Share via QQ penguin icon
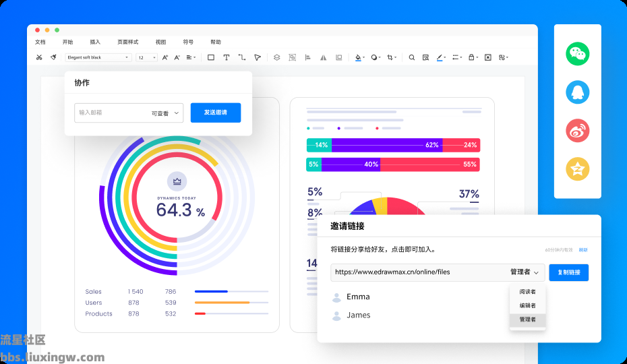Viewport: 627px width, 364px height. [x=577, y=92]
